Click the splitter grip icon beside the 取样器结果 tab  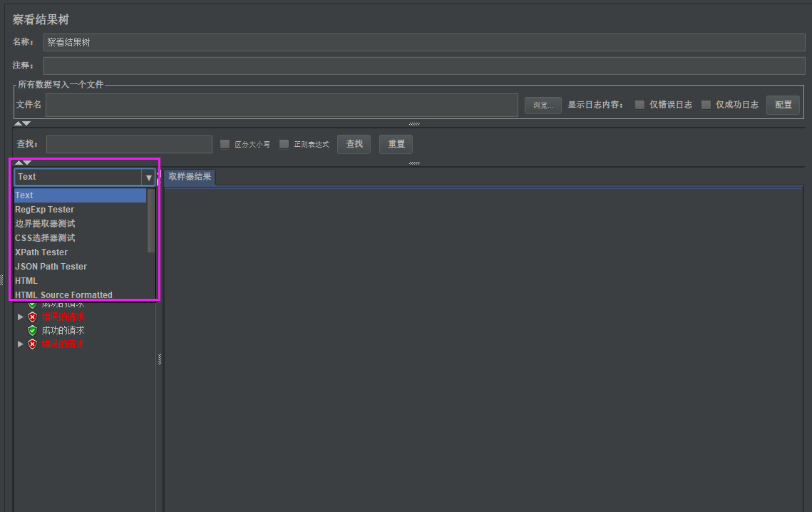(x=413, y=163)
